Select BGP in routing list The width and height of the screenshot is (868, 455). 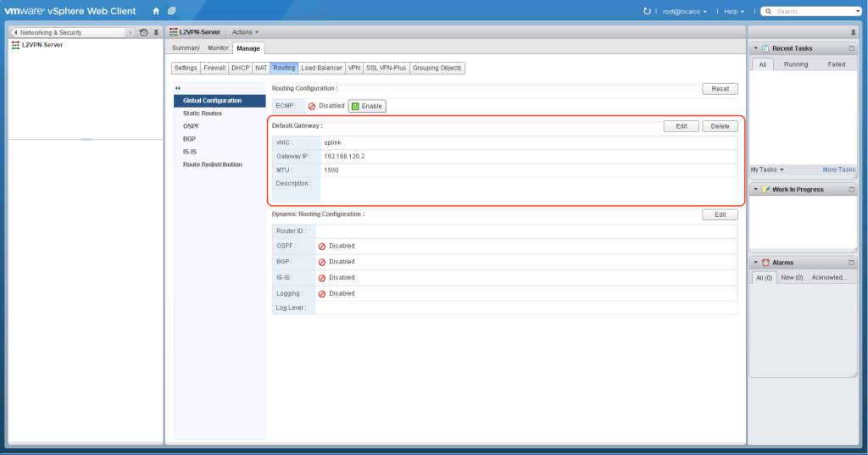coord(220,139)
